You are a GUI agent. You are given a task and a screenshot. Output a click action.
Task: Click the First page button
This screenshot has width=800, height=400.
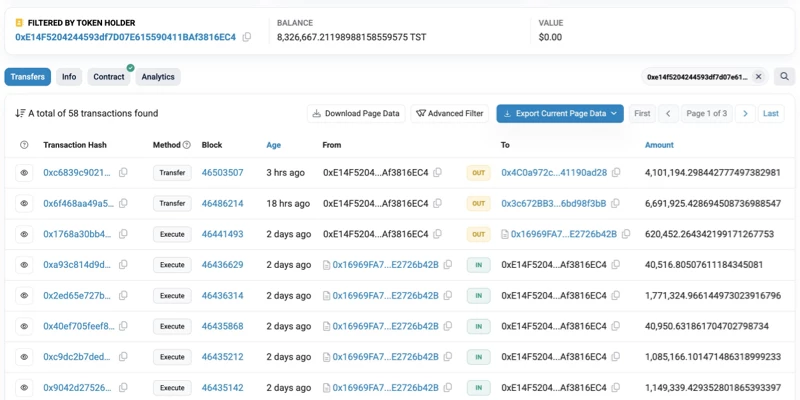(x=642, y=113)
